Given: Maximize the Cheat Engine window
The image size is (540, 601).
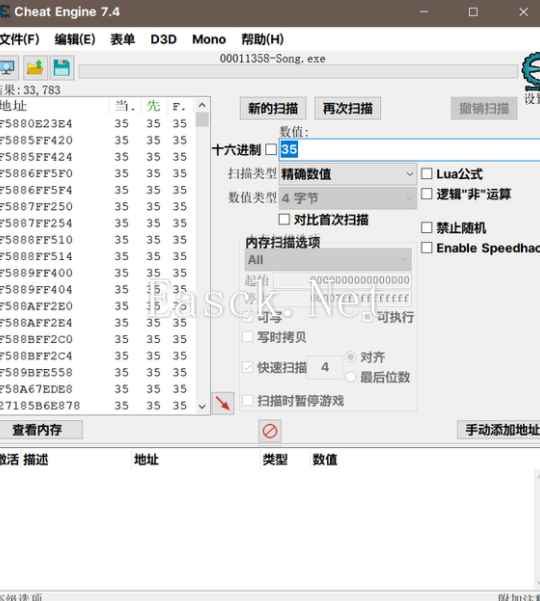Looking at the screenshot, I should click(x=473, y=12).
